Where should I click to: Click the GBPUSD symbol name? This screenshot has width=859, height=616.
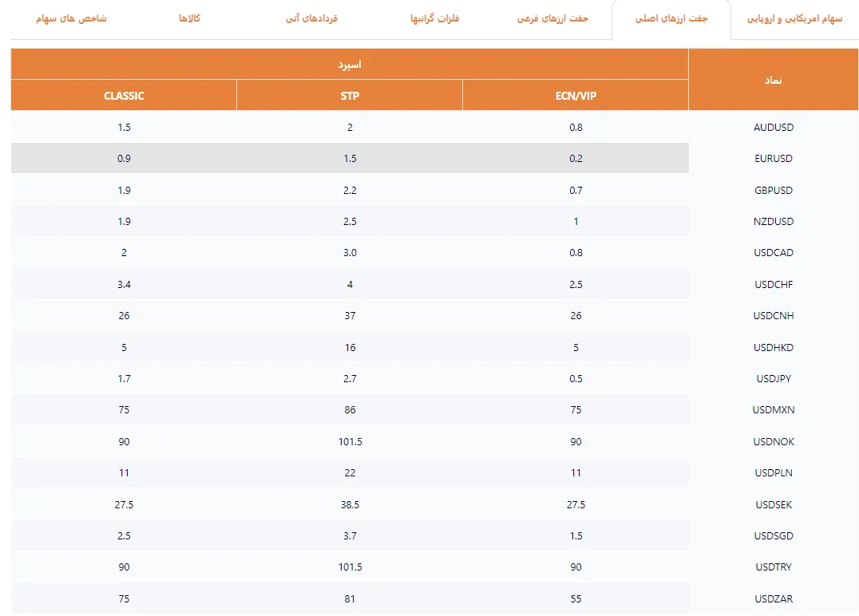tap(773, 190)
